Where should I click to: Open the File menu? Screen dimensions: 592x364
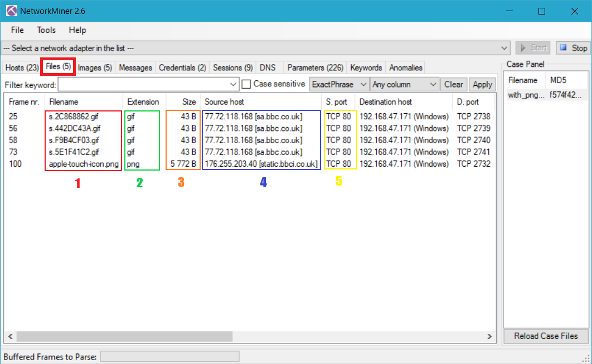coord(17,30)
